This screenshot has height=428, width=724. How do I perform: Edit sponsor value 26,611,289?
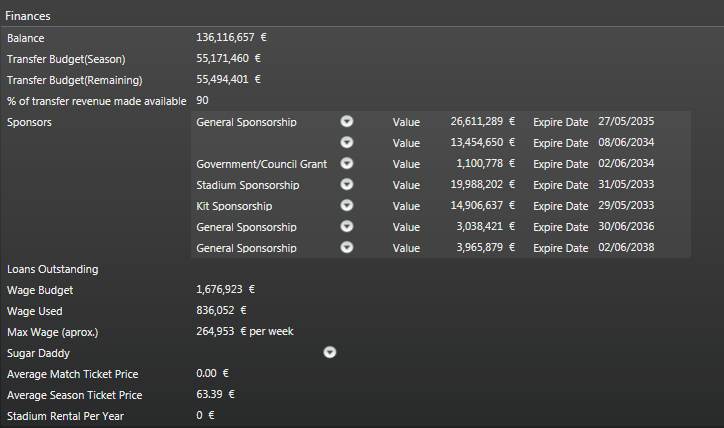pyautogui.click(x=477, y=121)
